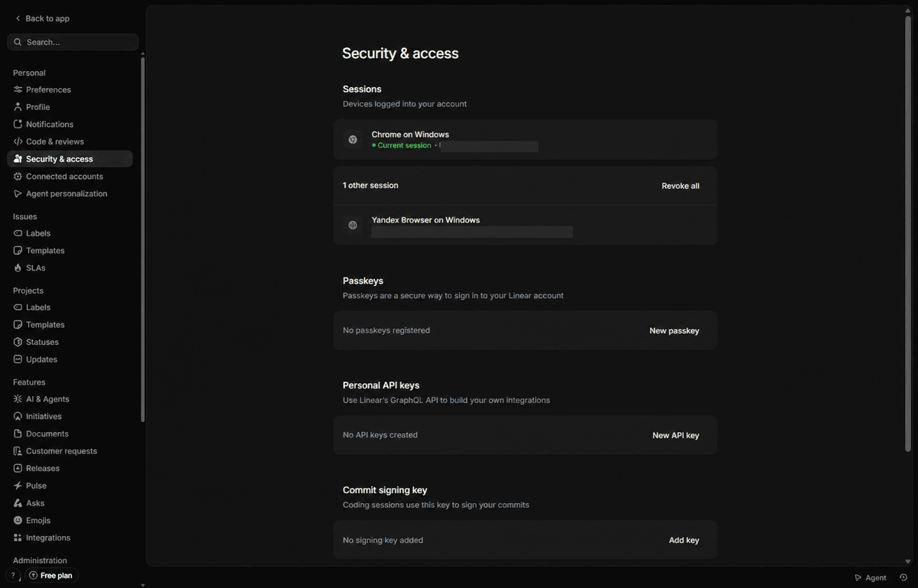Click the history clock icon at bottom right
Viewport: 918px width, 588px height.
click(903, 577)
